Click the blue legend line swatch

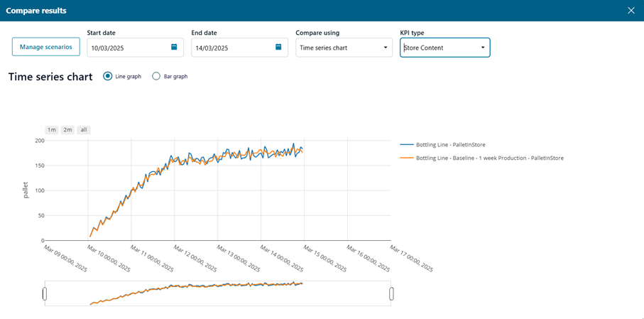point(406,145)
